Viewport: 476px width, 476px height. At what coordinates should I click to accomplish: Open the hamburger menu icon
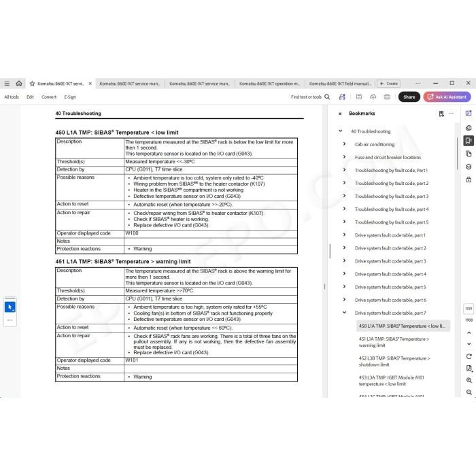click(7, 83)
